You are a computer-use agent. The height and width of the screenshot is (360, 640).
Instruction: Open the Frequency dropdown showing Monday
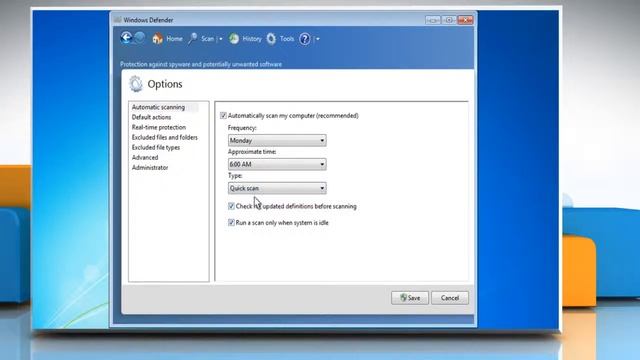pyautogui.click(x=277, y=140)
